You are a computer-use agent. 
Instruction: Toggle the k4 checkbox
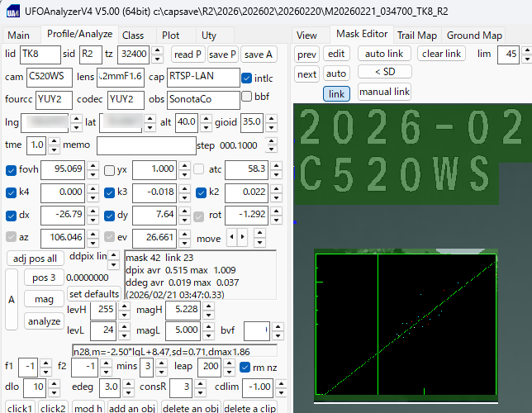(11, 192)
